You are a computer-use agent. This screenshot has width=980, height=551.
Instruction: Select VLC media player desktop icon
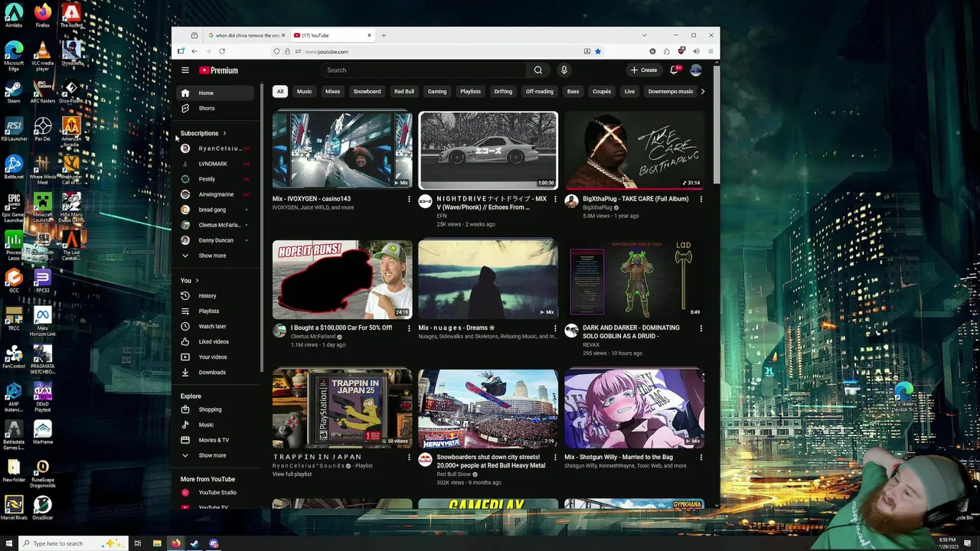pos(43,56)
